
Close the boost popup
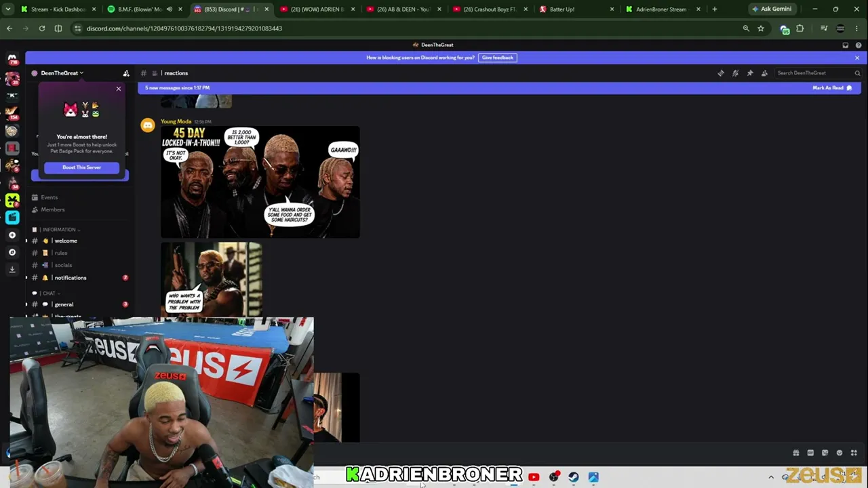[x=119, y=89]
